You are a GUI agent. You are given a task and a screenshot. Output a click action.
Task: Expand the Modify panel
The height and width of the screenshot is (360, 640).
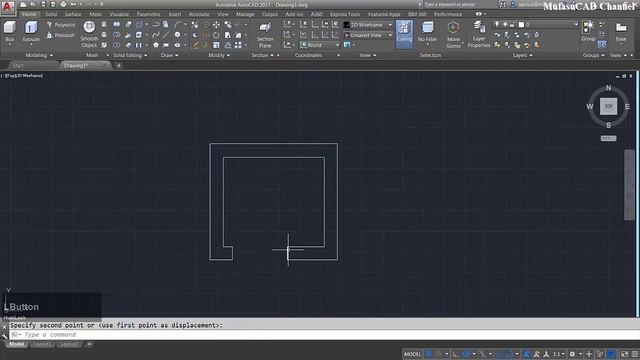click(x=219, y=55)
